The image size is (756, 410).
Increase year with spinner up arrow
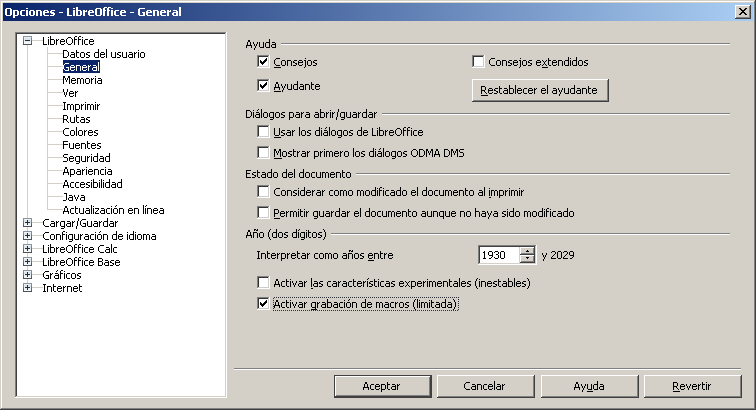click(x=527, y=251)
